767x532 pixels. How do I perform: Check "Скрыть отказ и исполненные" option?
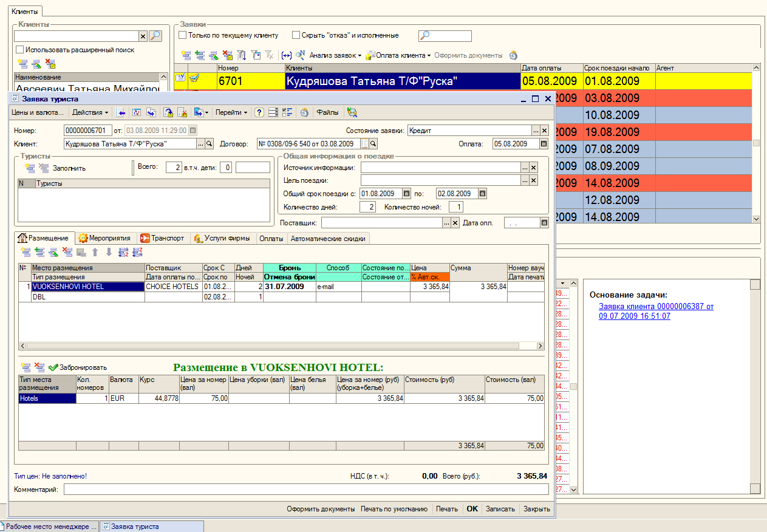point(296,35)
